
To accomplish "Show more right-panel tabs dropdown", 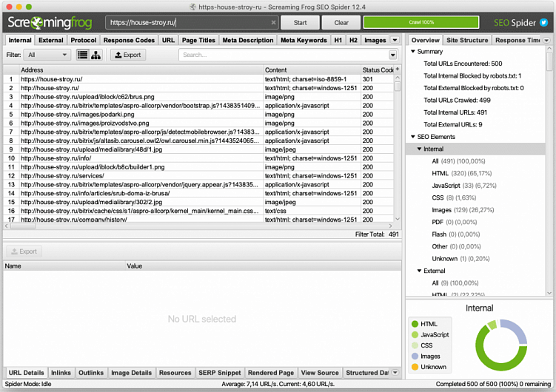I will pyautogui.click(x=546, y=41).
